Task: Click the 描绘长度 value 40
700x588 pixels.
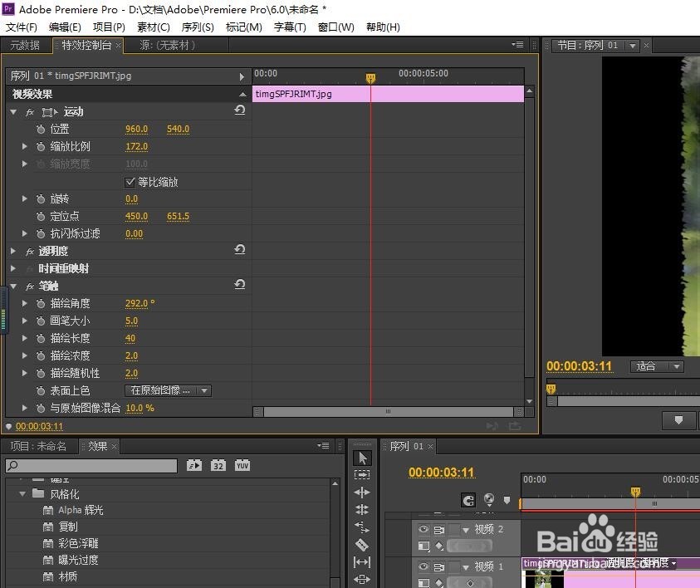Action: [130, 338]
